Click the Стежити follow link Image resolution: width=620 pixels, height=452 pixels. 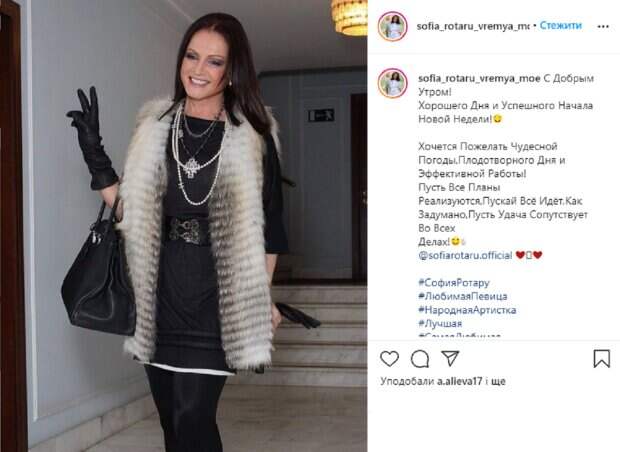[x=561, y=26]
